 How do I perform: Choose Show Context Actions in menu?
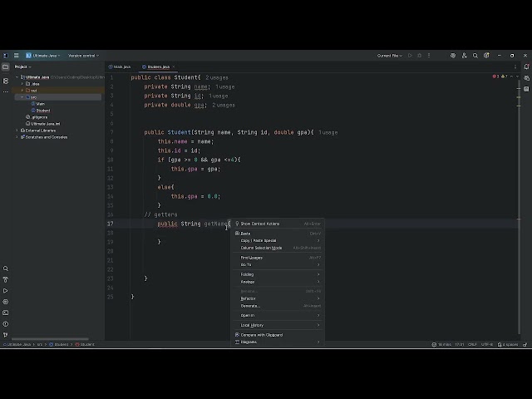point(278,224)
